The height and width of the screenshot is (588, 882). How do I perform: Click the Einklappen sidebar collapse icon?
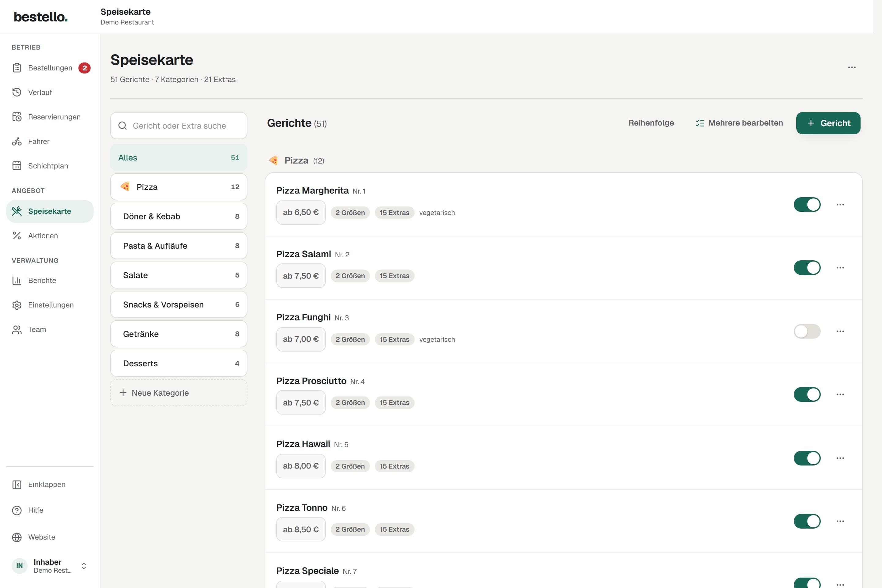[17, 484]
